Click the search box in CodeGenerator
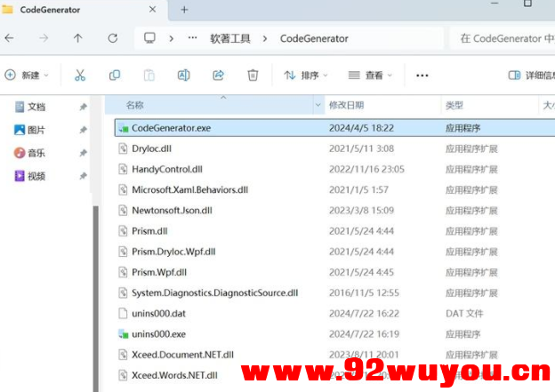Image resolution: width=555 pixels, height=392 pixels. point(503,38)
